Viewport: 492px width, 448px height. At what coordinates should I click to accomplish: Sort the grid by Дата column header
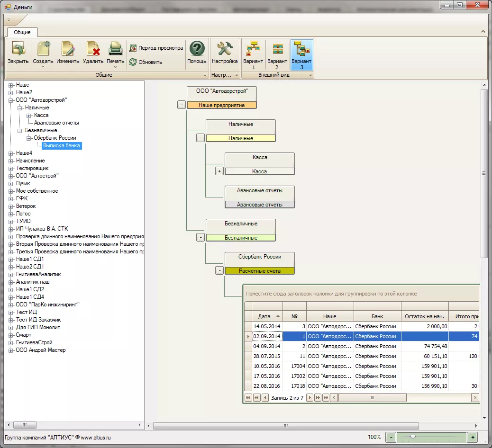tap(264, 316)
